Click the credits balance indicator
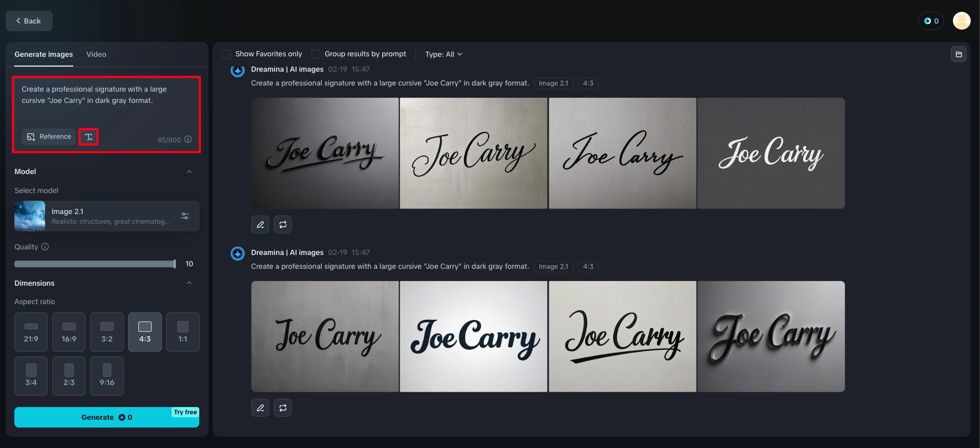980x448 pixels. pyautogui.click(x=931, y=21)
